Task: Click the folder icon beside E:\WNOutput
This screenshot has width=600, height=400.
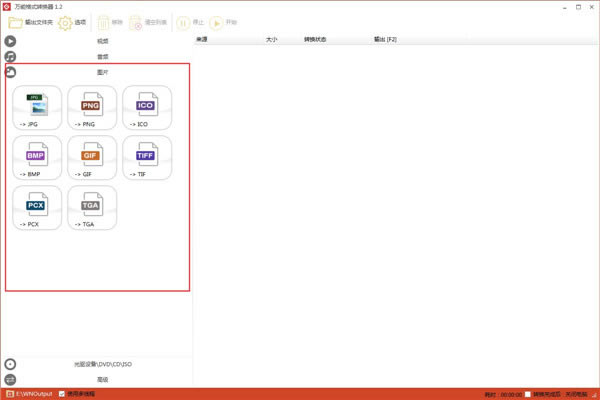Action: click(x=10, y=393)
